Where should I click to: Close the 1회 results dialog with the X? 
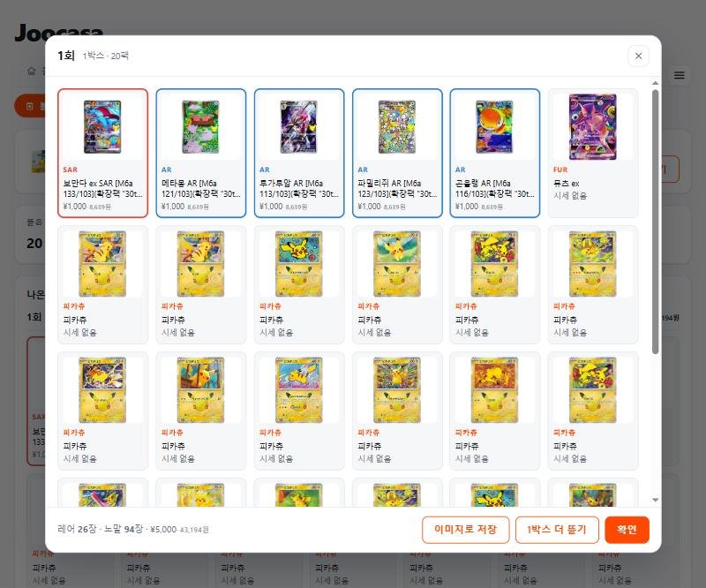pos(638,56)
